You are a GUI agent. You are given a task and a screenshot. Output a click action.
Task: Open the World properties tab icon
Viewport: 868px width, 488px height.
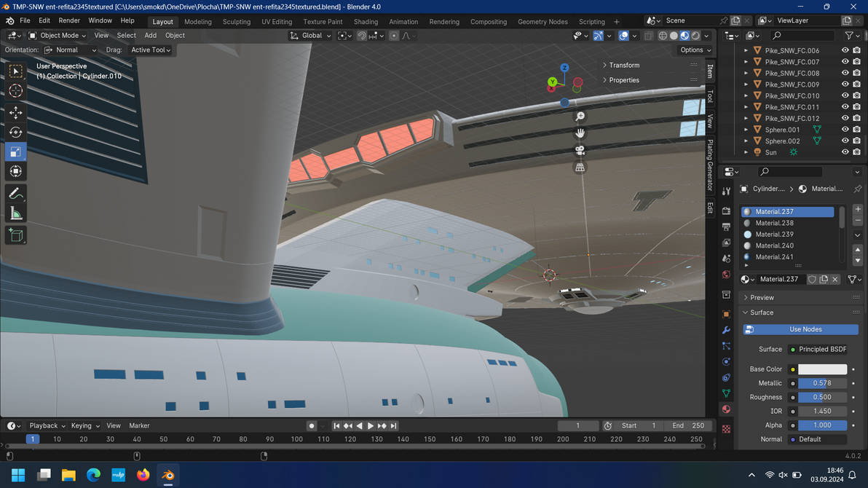(726, 275)
